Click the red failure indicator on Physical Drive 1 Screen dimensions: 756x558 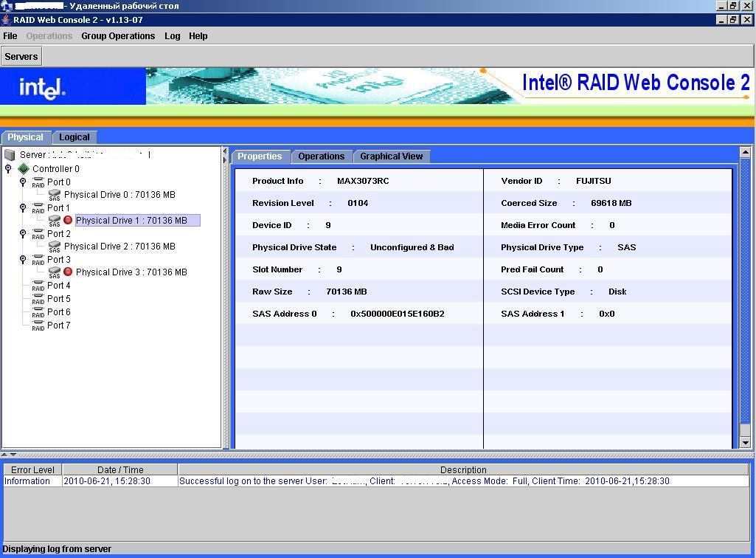68,221
